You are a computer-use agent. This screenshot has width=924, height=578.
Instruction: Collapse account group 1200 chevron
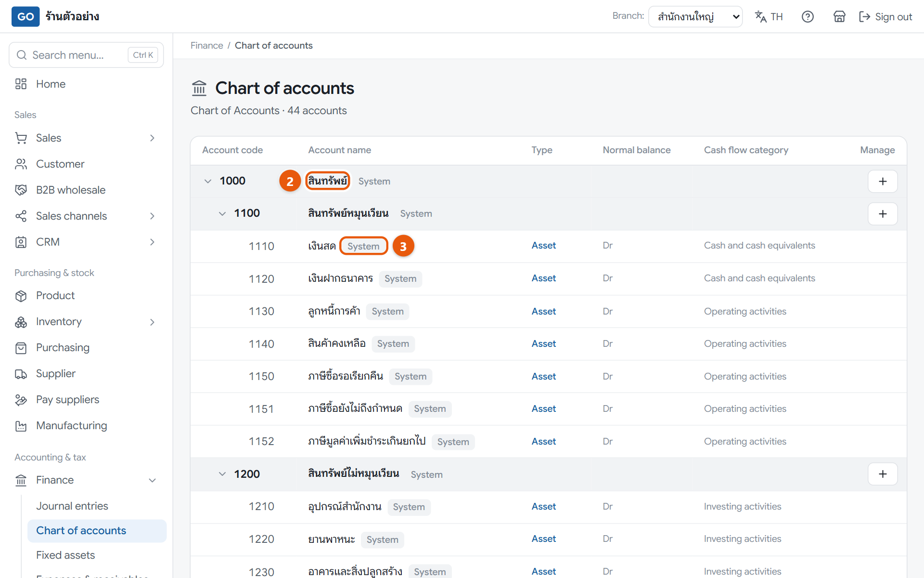(x=222, y=474)
